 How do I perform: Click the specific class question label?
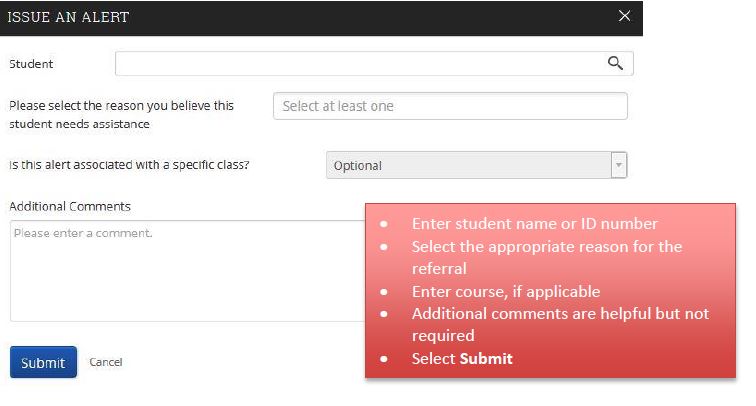pos(129,164)
